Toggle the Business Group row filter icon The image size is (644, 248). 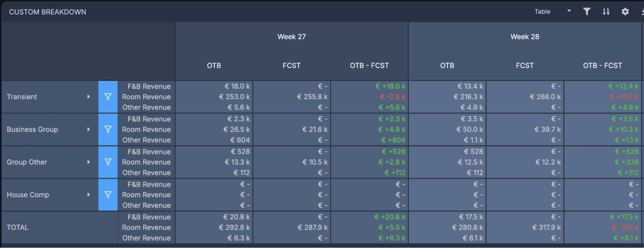coord(108,129)
